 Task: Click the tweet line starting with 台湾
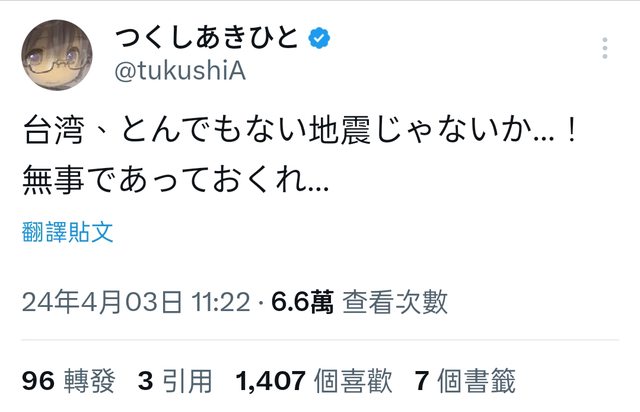299,132
